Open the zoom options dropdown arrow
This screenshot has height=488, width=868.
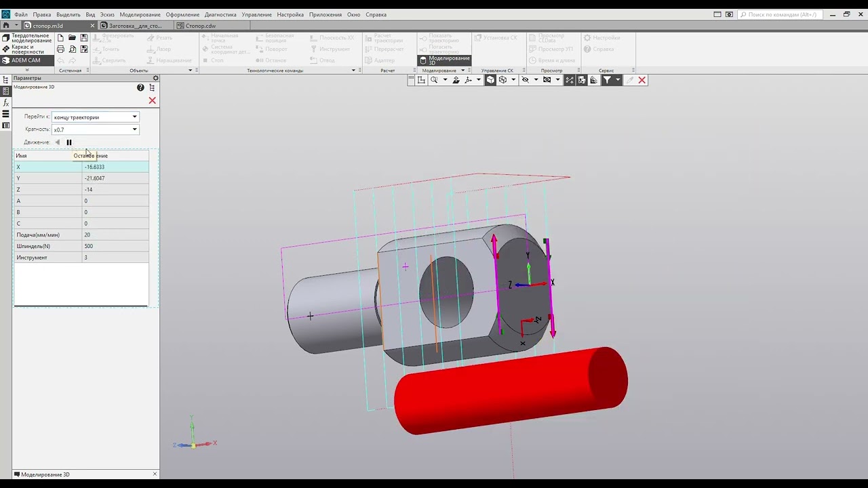tap(445, 80)
